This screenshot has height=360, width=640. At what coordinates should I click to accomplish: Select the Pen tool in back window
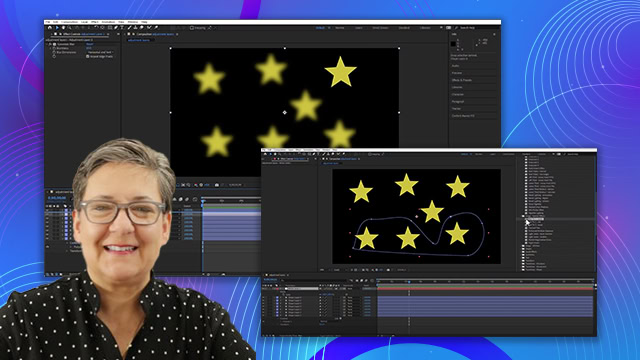116,28
